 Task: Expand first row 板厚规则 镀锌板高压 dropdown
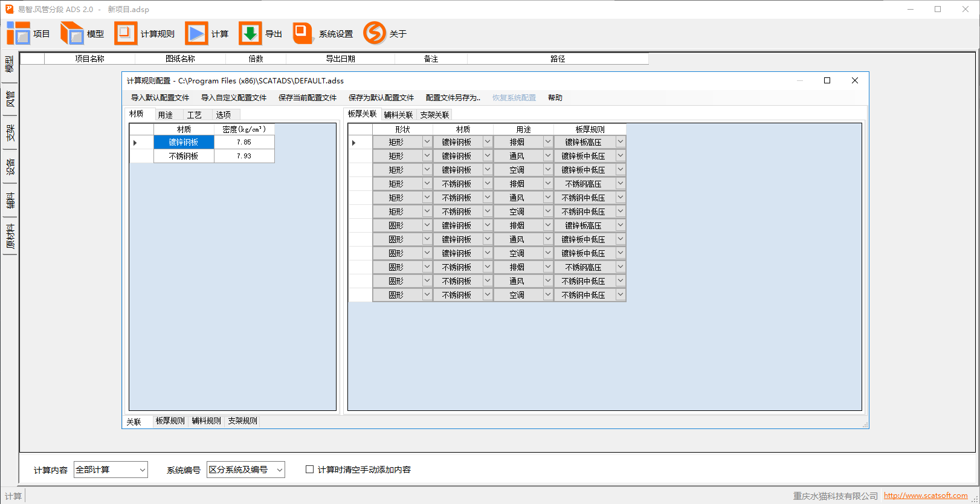[x=620, y=142]
